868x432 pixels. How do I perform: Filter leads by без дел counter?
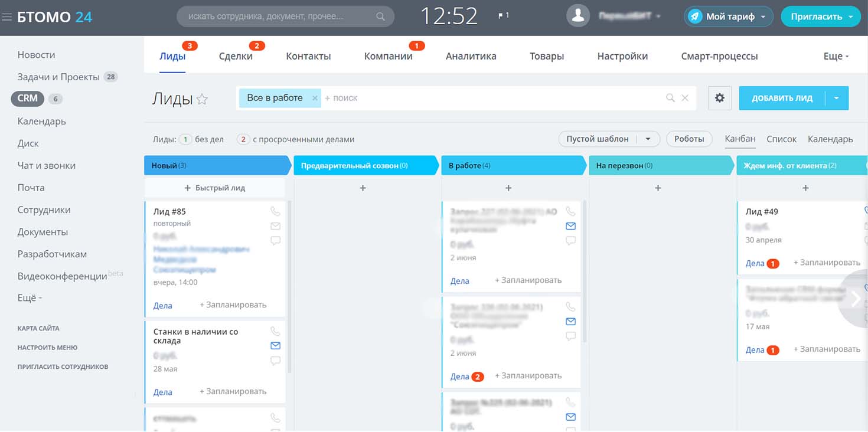(185, 140)
